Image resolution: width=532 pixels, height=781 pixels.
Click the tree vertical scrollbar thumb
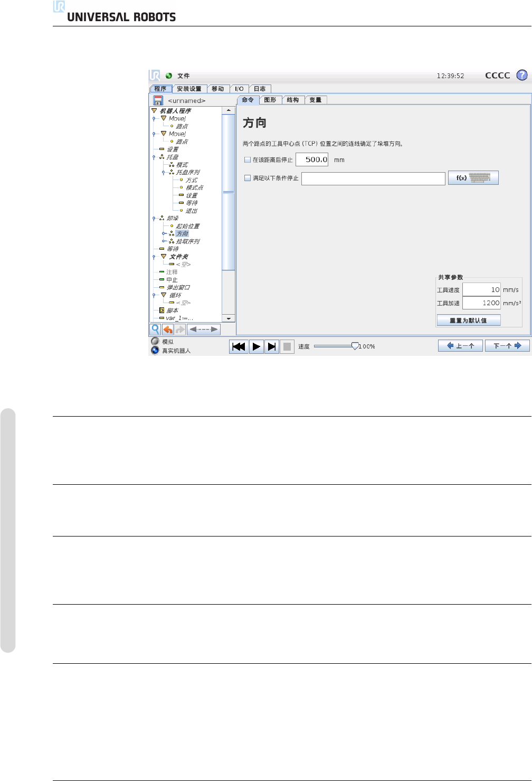click(x=229, y=193)
